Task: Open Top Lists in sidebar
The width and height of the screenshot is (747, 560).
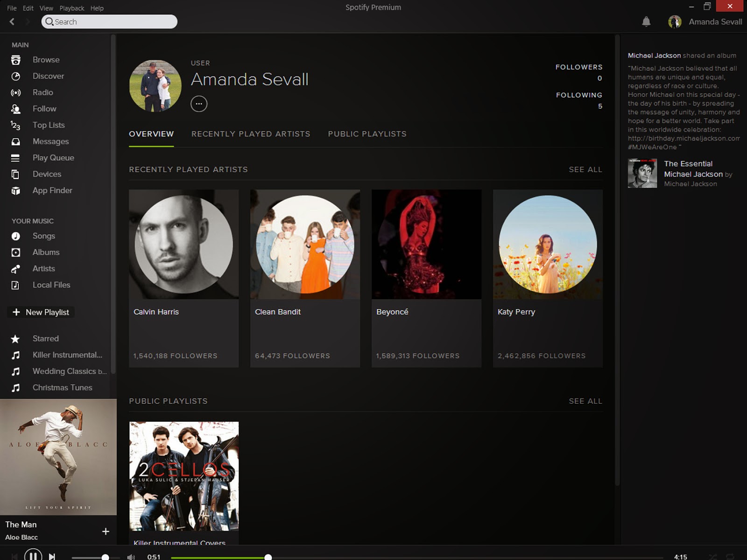Action: click(49, 125)
